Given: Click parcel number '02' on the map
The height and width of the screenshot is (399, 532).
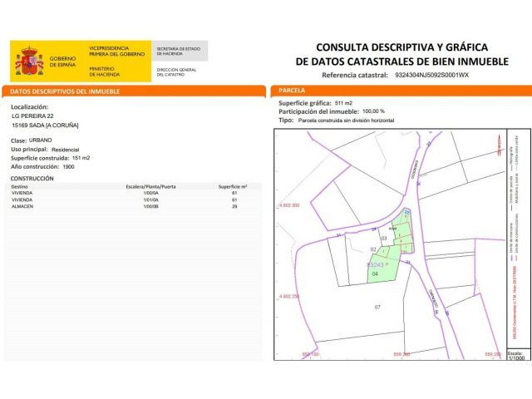Looking at the screenshot, I should click(373, 249).
